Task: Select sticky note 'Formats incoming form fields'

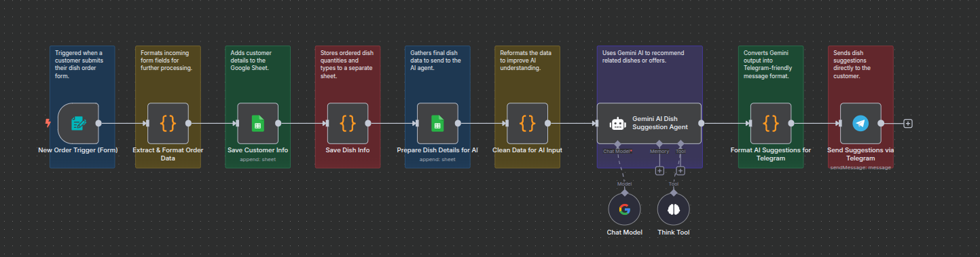Action: point(168,107)
